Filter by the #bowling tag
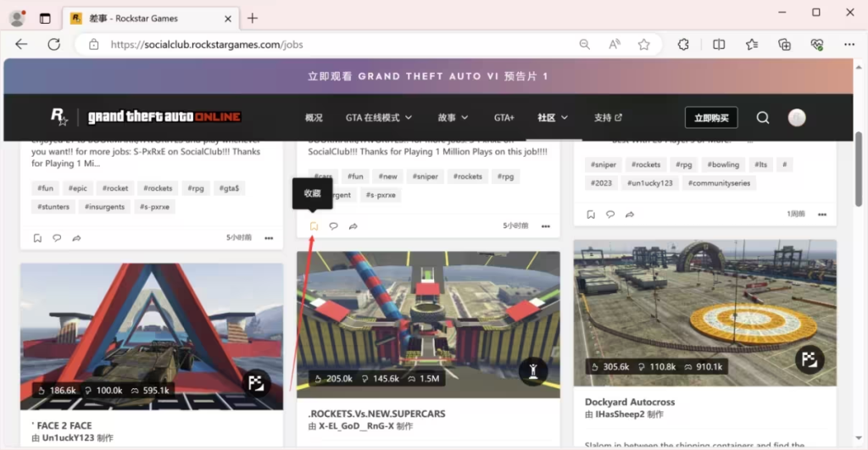This screenshot has height=450, width=868. [x=723, y=164]
